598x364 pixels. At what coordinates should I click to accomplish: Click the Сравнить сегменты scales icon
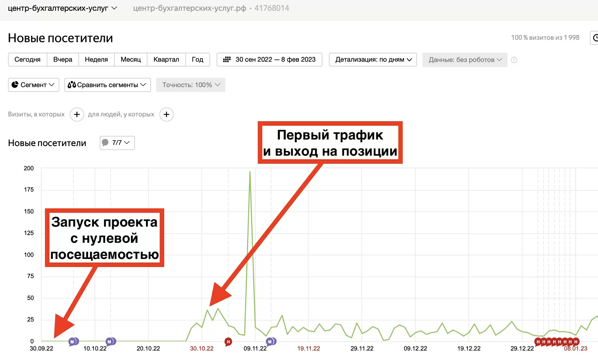72,85
